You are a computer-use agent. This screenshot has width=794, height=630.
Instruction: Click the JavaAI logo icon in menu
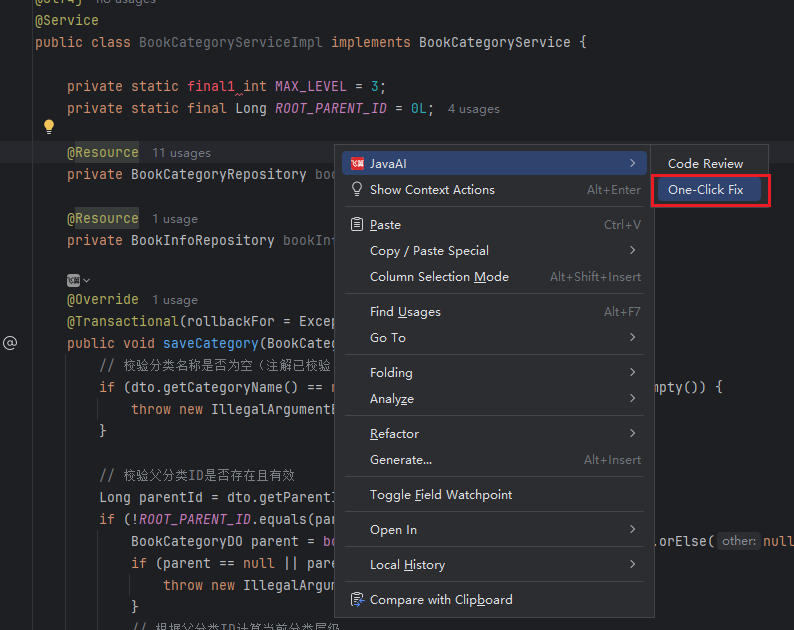coord(357,163)
